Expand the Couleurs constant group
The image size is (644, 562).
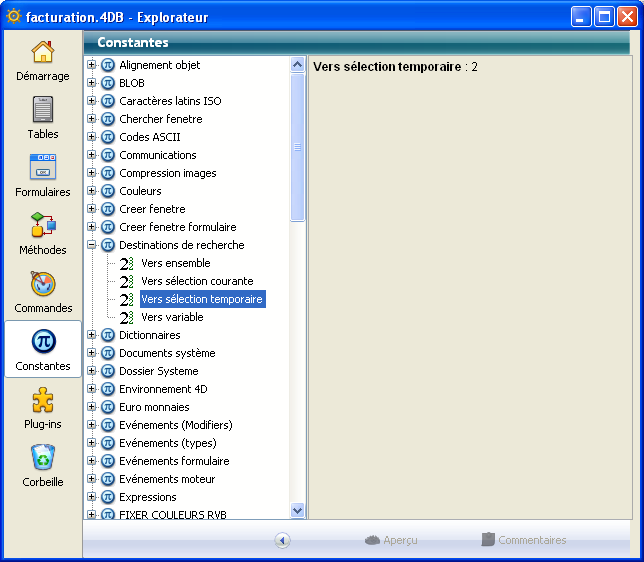92,191
